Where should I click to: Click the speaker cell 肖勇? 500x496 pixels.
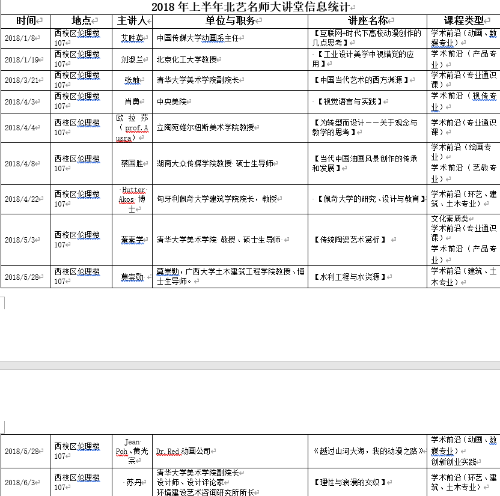click(x=132, y=102)
